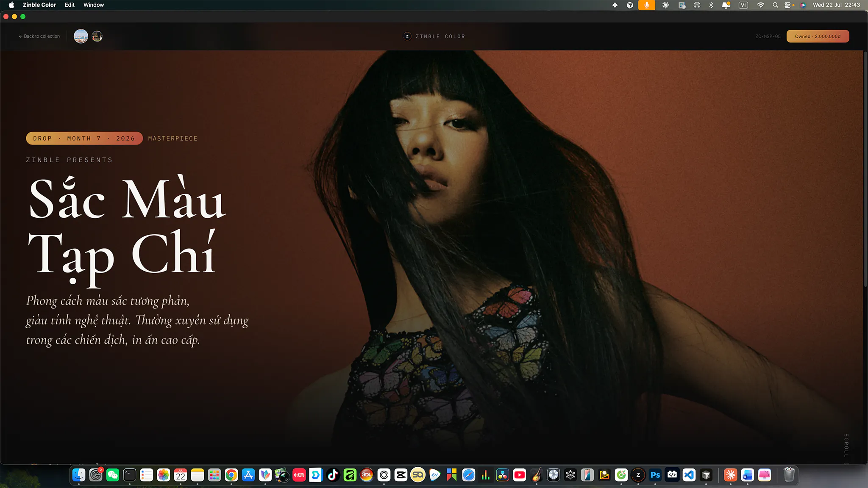Viewport: 868px width, 488px height.
Task: Open App Store from the dock
Action: 248,475
